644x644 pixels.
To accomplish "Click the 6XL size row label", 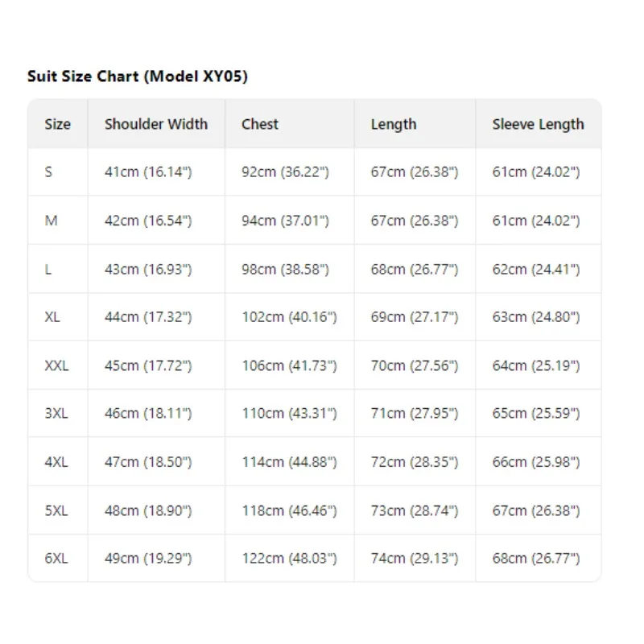I will tap(56, 558).
